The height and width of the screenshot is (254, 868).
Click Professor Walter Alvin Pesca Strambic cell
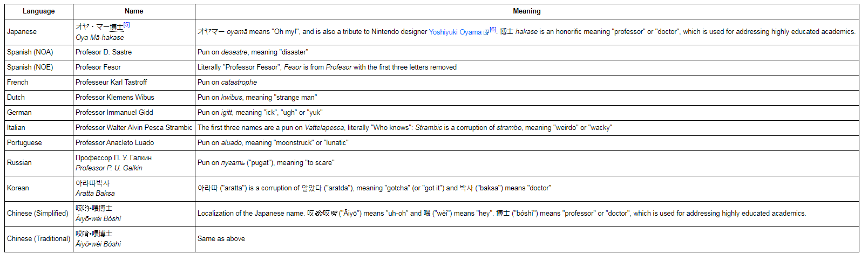point(134,128)
